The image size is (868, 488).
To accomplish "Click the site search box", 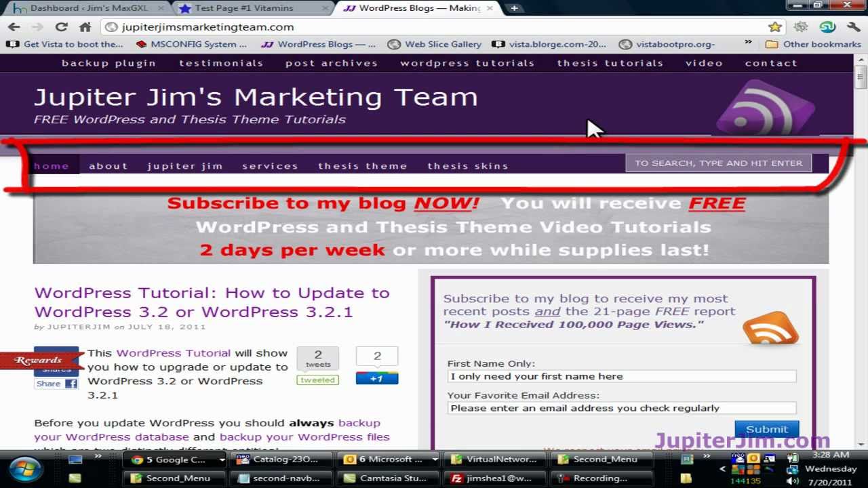I will pos(718,163).
